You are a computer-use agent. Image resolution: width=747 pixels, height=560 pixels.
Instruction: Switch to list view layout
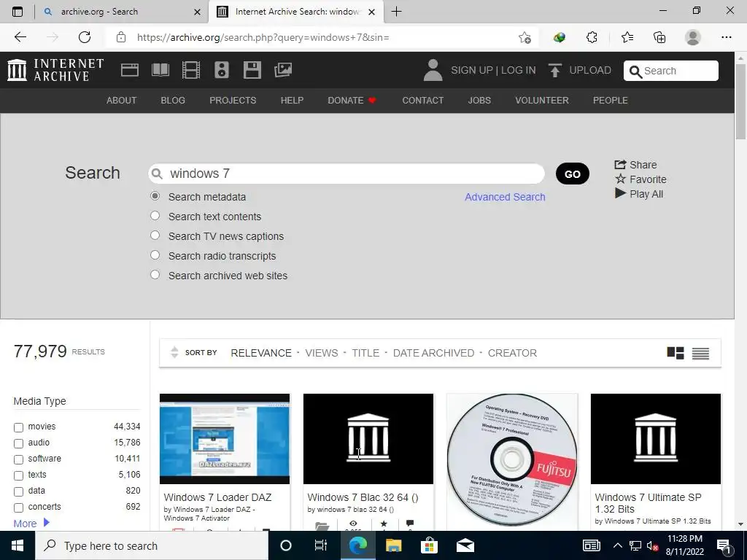tap(701, 353)
